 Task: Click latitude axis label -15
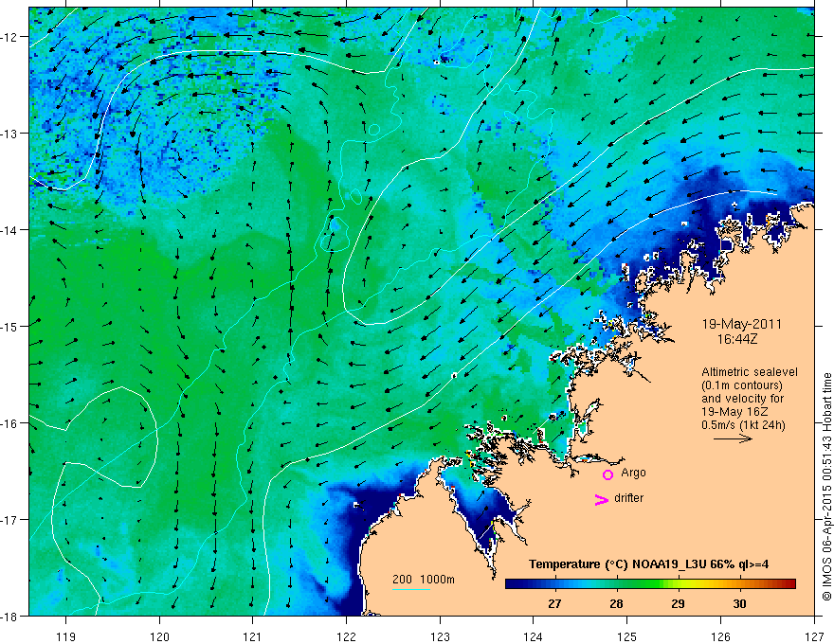(x=12, y=327)
